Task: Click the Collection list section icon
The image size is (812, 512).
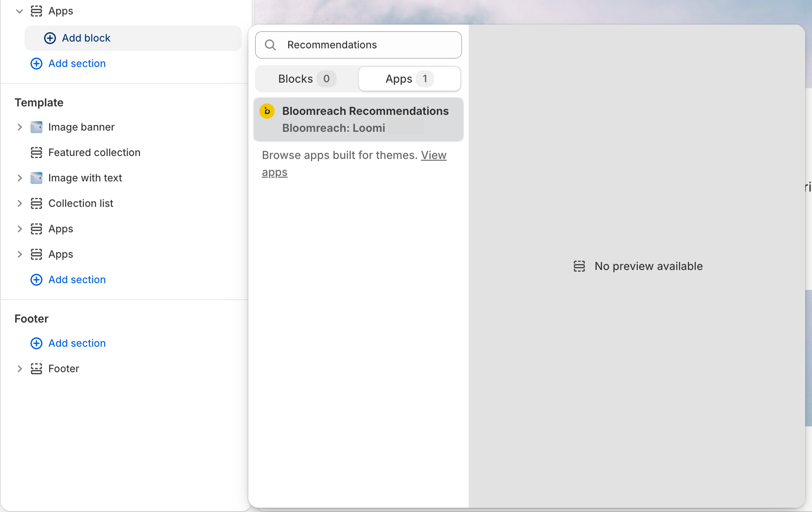Action: 36,203
